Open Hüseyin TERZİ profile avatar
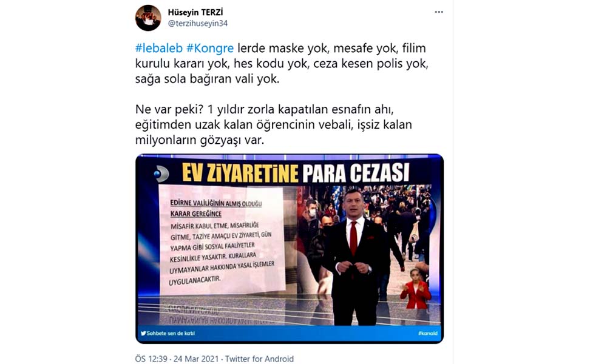This screenshot has height=364, width=607. 148,18
